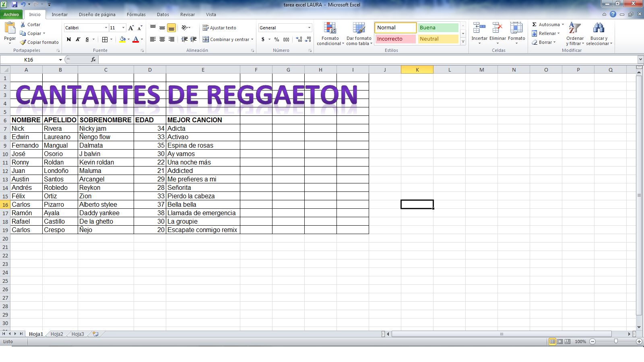Toggle underline (S) formatting
Viewport: 644px width, 362px height.
[87, 39]
